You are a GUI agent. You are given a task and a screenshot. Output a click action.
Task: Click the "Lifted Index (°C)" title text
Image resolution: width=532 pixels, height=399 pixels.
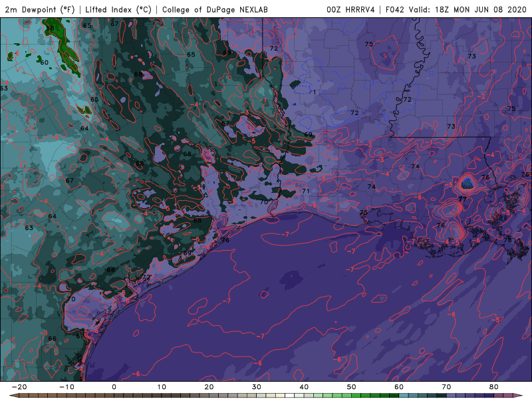pos(118,9)
